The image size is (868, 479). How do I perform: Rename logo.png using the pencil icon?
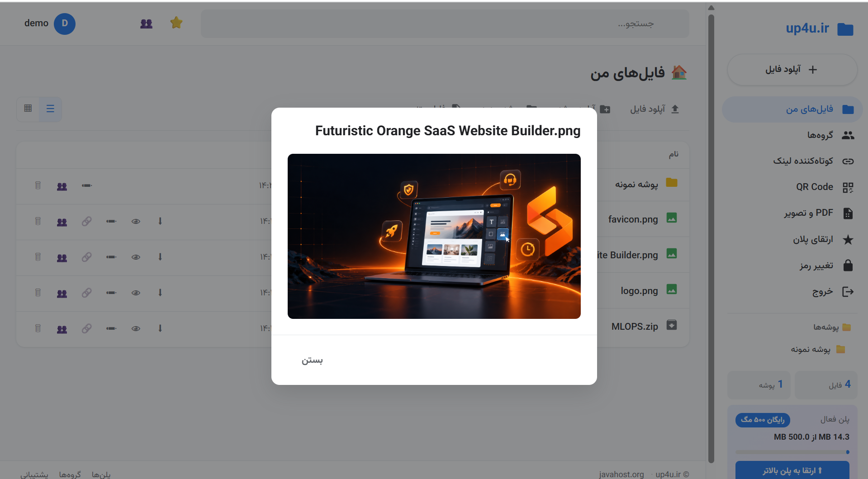point(111,293)
